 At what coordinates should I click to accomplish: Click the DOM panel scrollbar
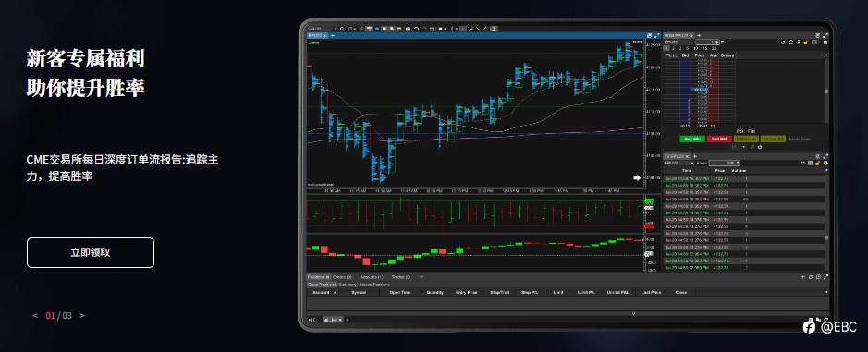825,91
